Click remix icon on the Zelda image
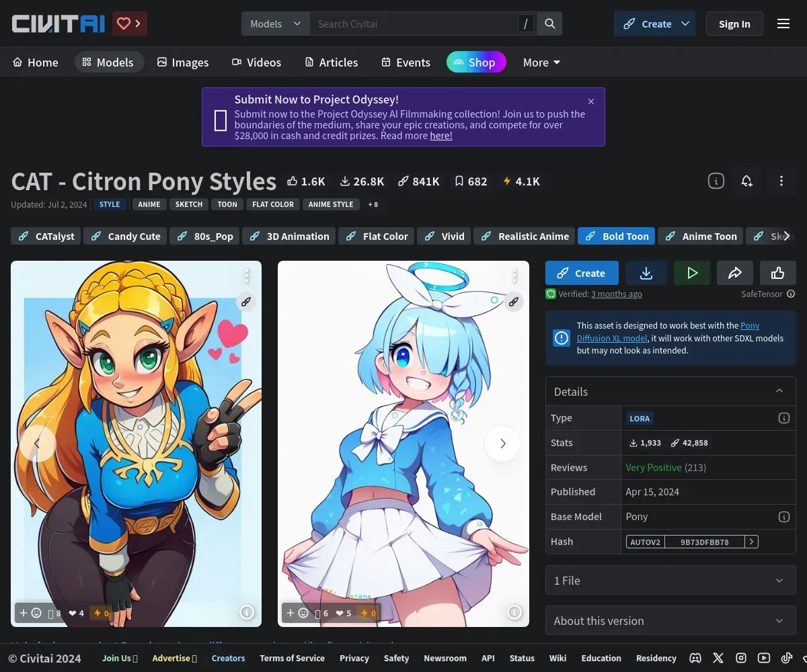 [x=246, y=302]
